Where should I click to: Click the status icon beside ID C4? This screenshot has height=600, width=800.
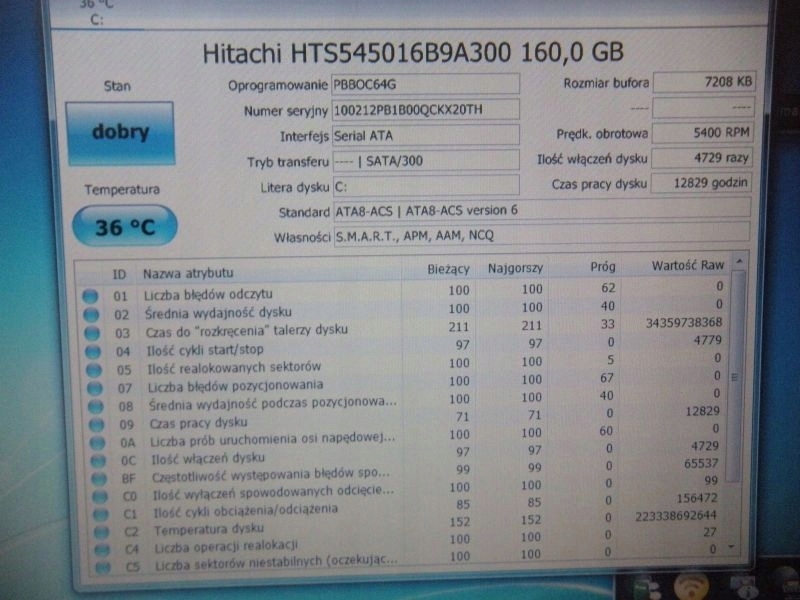pyautogui.click(x=102, y=549)
